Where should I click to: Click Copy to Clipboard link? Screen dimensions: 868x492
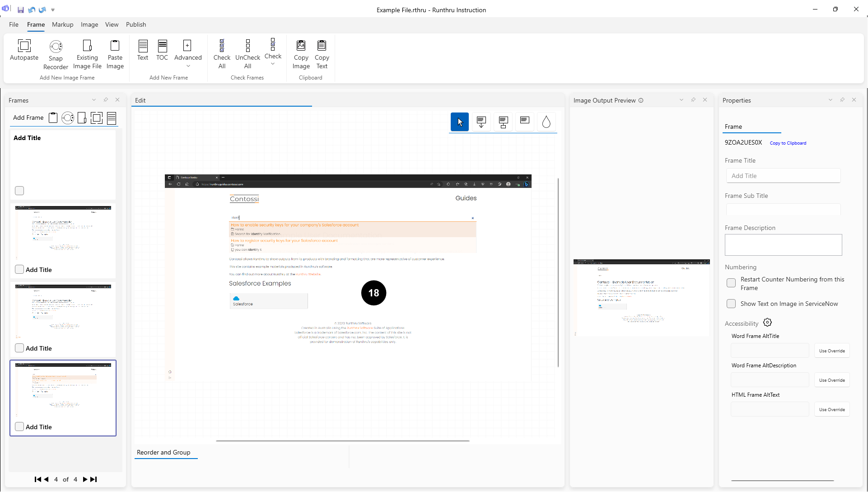click(x=788, y=143)
